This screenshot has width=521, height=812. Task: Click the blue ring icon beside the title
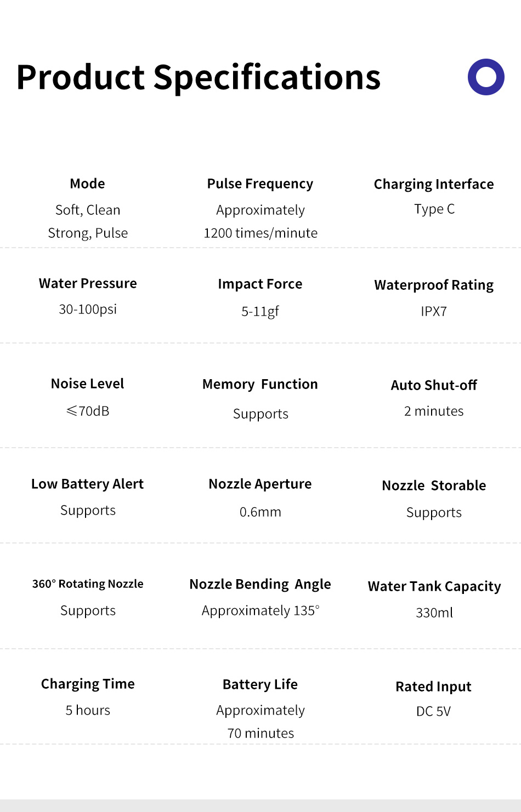(486, 77)
